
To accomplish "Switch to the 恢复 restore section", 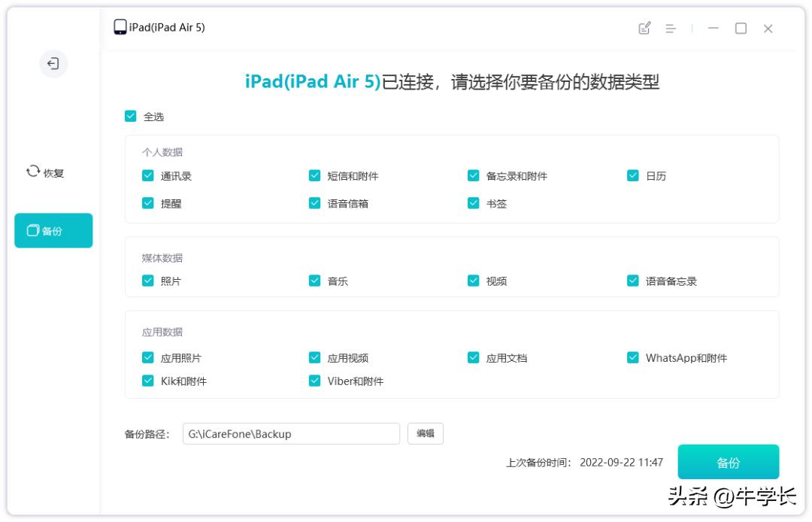I will point(45,171).
